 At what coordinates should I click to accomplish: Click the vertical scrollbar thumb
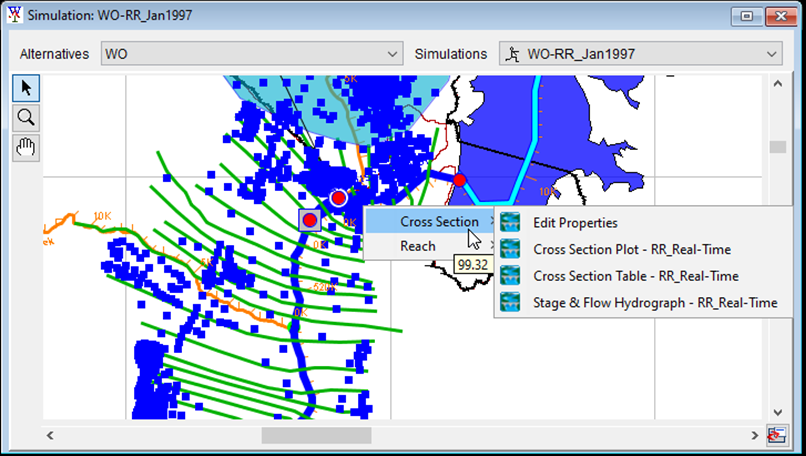[x=778, y=147]
